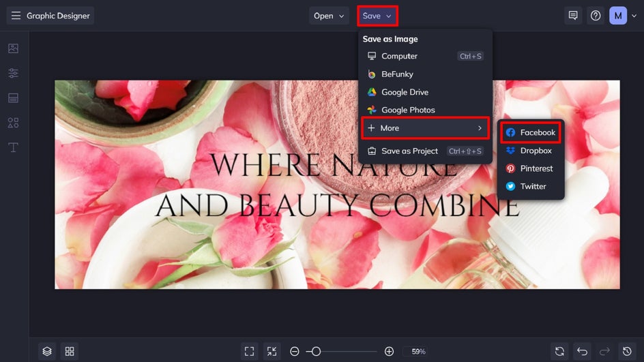Open the Customize sliders sidebar panel
The height and width of the screenshot is (362, 644).
click(13, 73)
